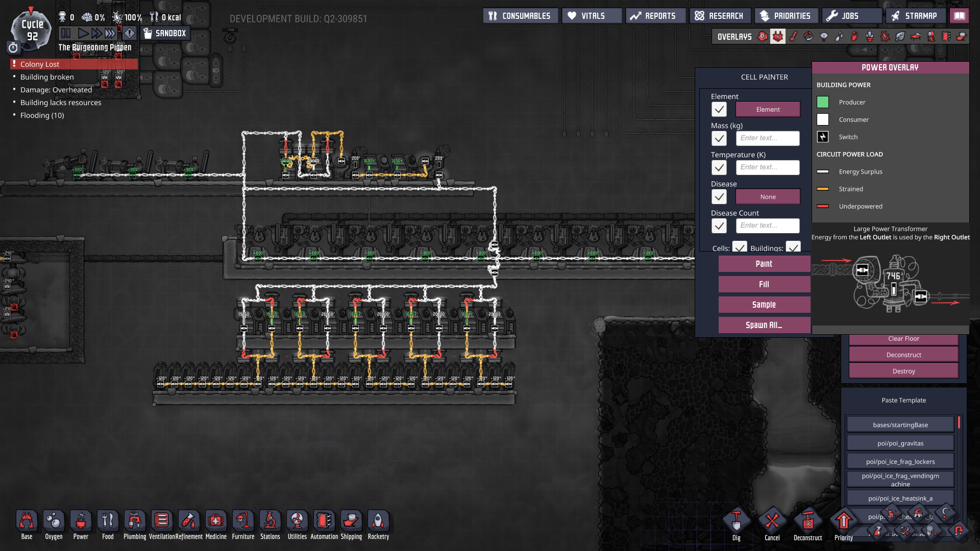Uncheck the Element checkbox in Cell Painter
The height and width of the screenshot is (551, 980).
[x=719, y=109]
